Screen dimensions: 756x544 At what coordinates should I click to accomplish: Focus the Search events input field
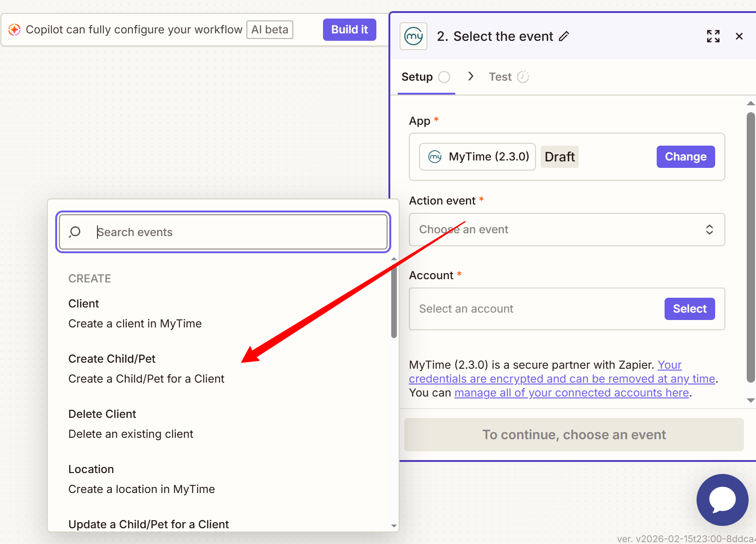[223, 232]
